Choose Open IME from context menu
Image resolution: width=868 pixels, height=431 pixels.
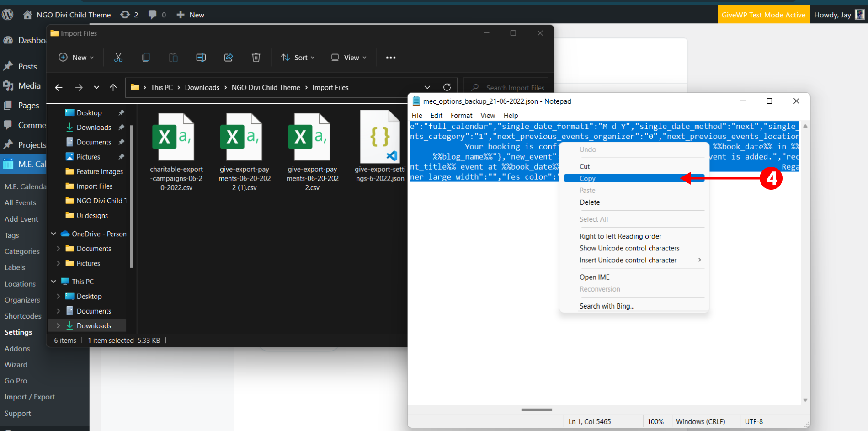pyautogui.click(x=634, y=277)
